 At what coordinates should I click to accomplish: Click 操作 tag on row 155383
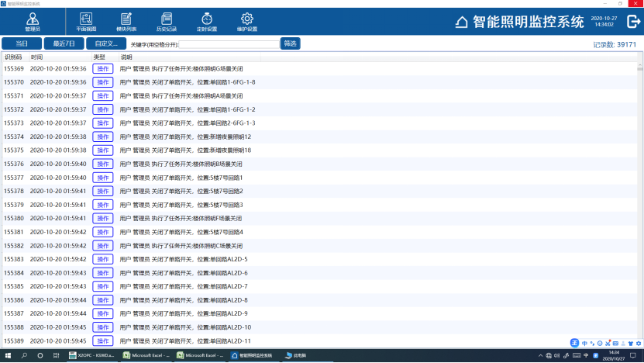pyautogui.click(x=102, y=259)
